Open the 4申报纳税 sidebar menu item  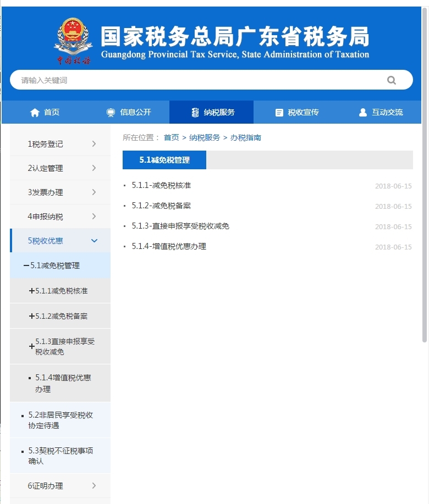pyautogui.click(x=45, y=217)
